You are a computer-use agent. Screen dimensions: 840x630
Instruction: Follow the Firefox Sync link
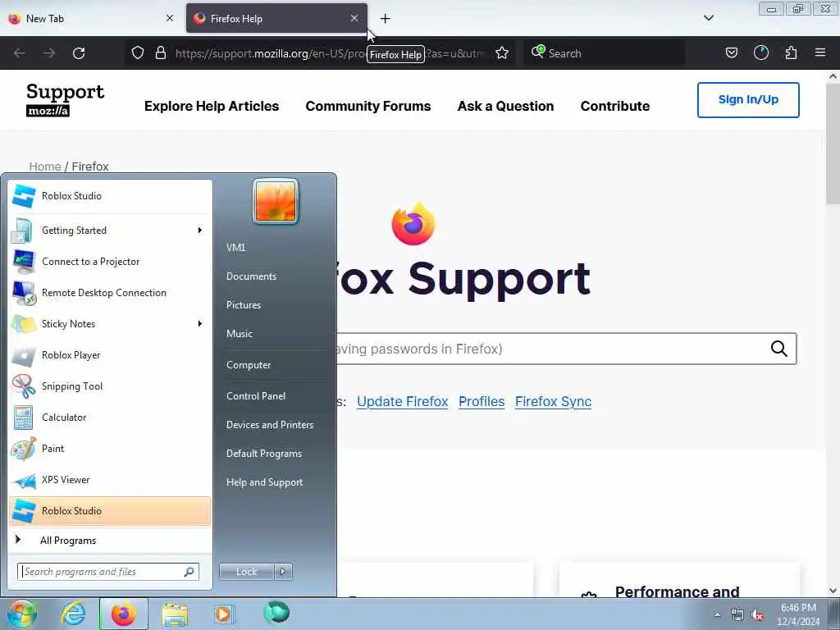click(x=553, y=401)
